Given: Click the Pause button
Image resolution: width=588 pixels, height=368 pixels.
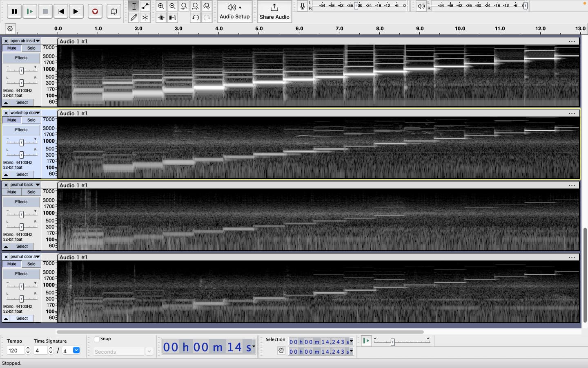Looking at the screenshot, I should pyautogui.click(x=14, y=11).
